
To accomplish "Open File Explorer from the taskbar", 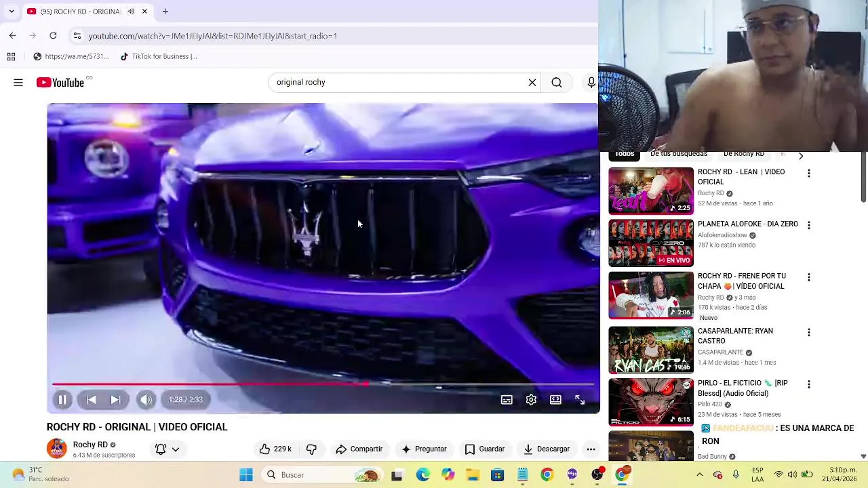I will point(473,475).
